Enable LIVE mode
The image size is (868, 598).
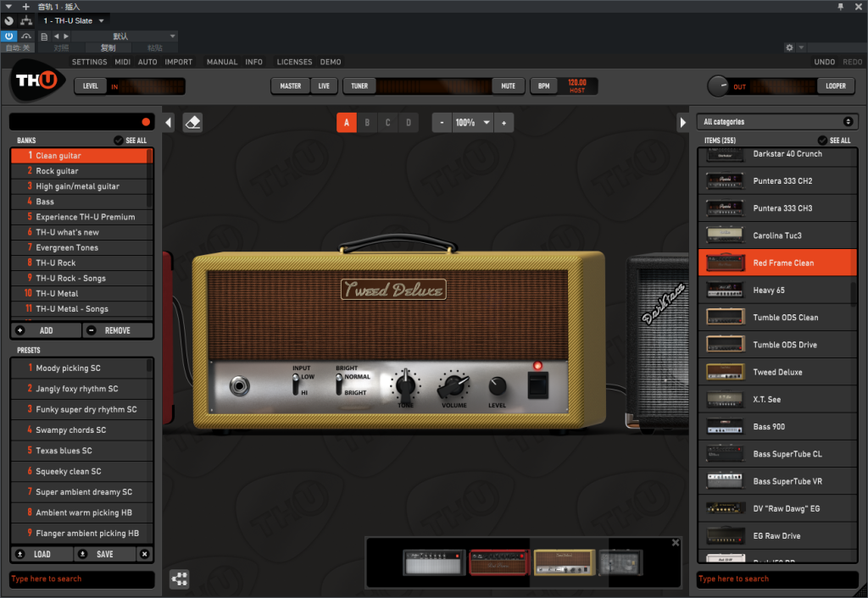click(324, 86)
